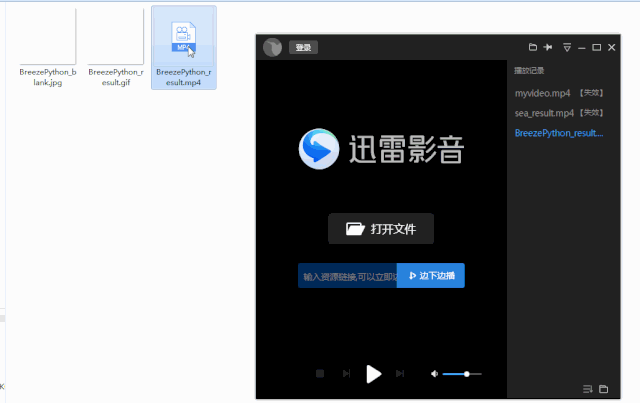Click the 边下边播 play-while-downloading button
Screen dimensions: 640x403
[431, 276]
